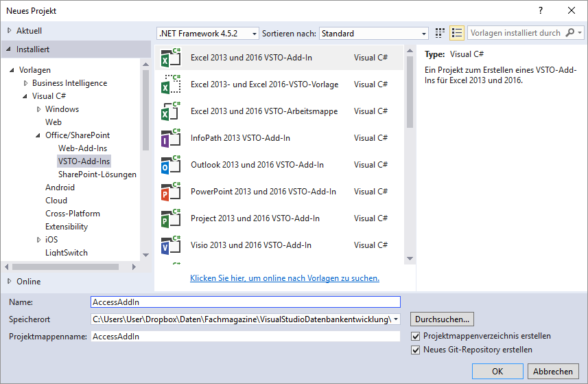Open the .NET Framework 4.5.2 dropdown
Screen dimensions: 588x384
255,34
